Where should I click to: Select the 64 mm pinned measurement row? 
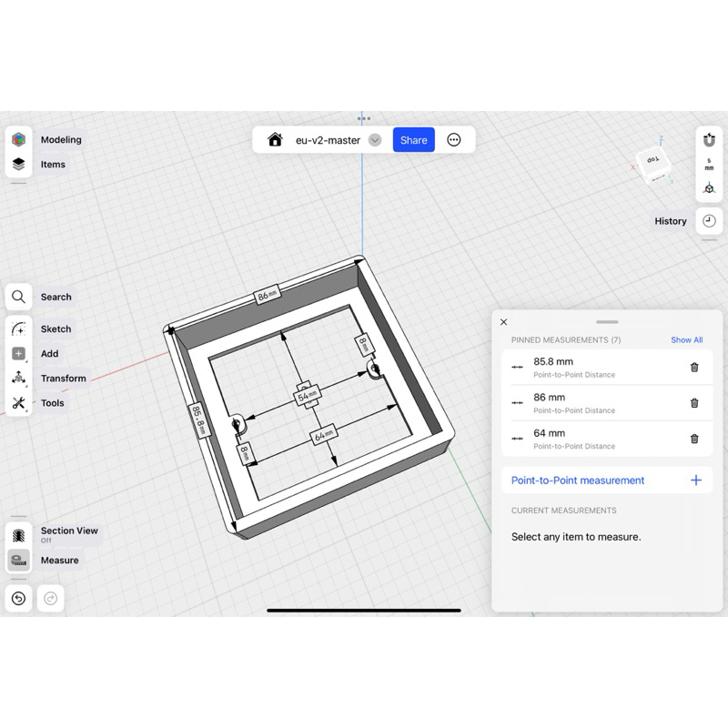pos(607,439)
